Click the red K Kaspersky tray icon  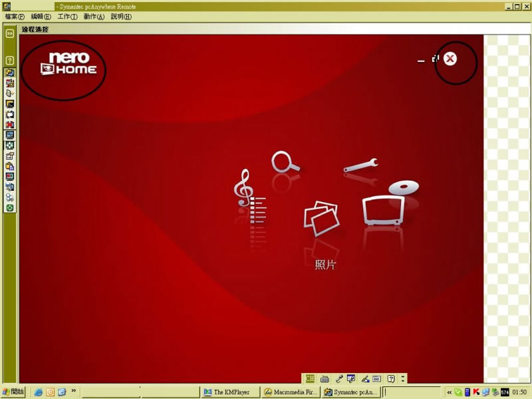[x=476, y=392]
